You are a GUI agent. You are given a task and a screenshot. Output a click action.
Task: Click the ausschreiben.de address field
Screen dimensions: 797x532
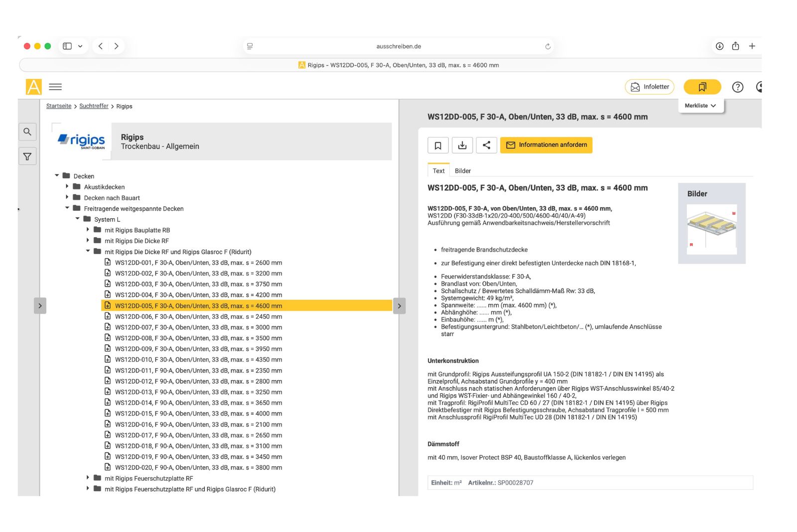pos(398,46)
